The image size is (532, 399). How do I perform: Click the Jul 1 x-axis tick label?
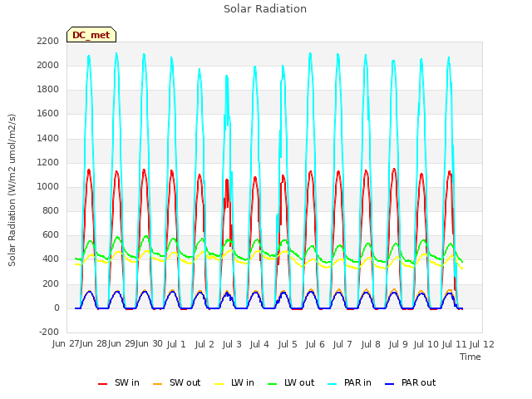point(176,344)
